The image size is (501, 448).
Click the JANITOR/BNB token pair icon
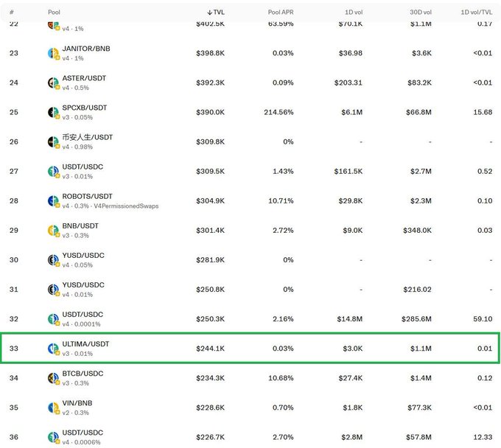point(54,53)
